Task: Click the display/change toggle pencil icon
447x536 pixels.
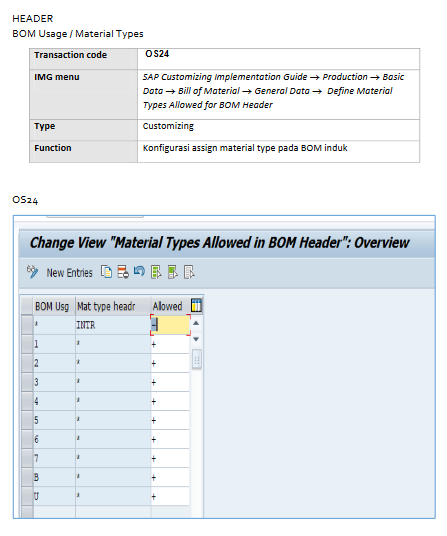Action: click(32, 272)
